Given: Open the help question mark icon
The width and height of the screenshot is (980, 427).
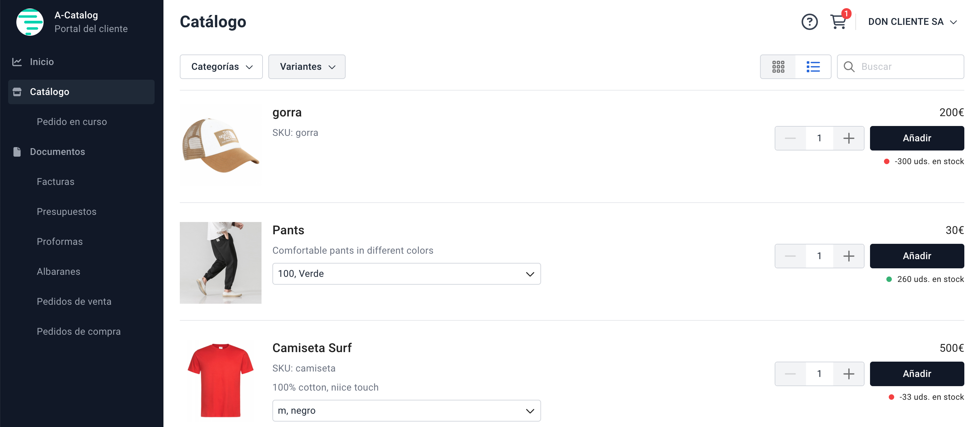Looking at the screenshot, I should click(x=809, y=22).
